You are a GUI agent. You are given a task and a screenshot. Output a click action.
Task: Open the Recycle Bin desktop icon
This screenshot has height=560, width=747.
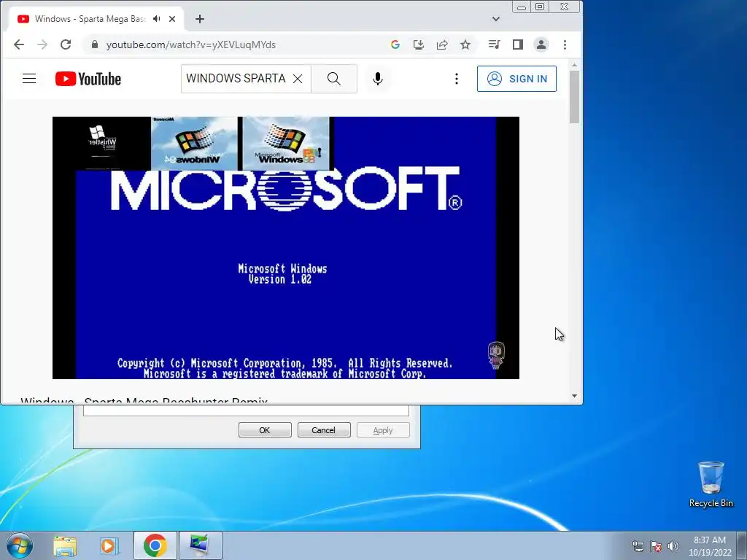pyautogui.click(x=711, y=484)
